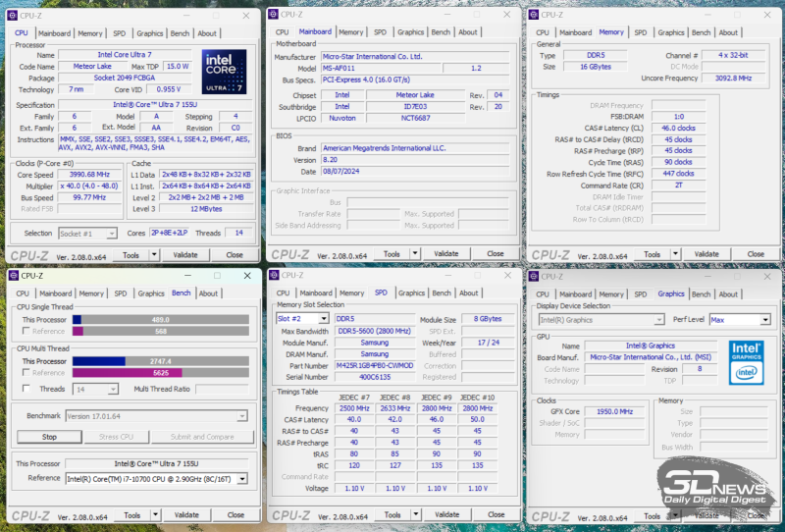785x532 pixels.
Task: Toggle Reference checkbox under CPU Single Thread
Action: [26, 331]
